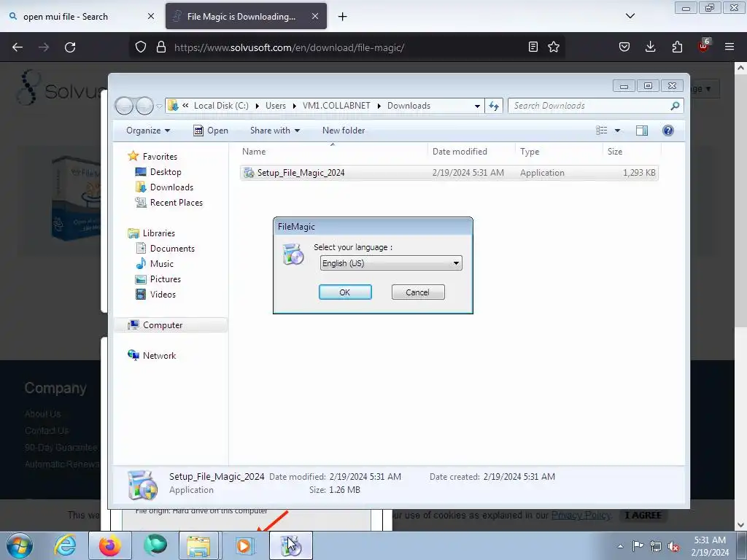
Task: Cancel the FileMagic language dialog
Action: pos(418,292)
